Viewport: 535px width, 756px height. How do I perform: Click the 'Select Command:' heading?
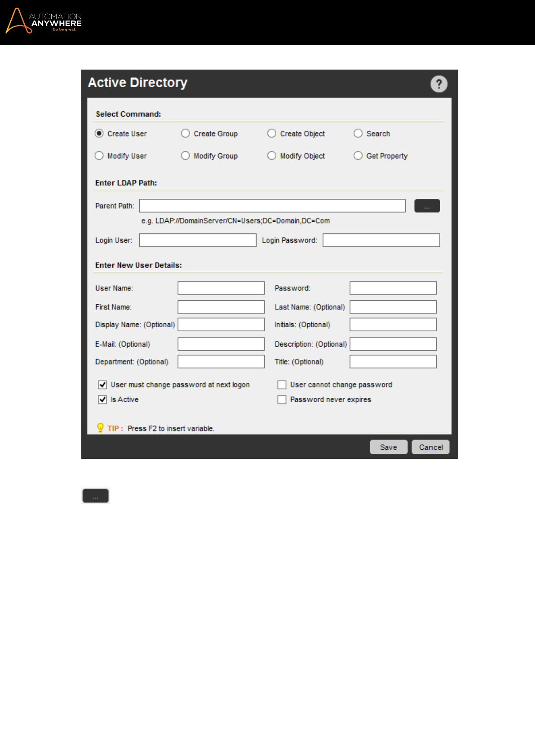[x=128, y=114]
